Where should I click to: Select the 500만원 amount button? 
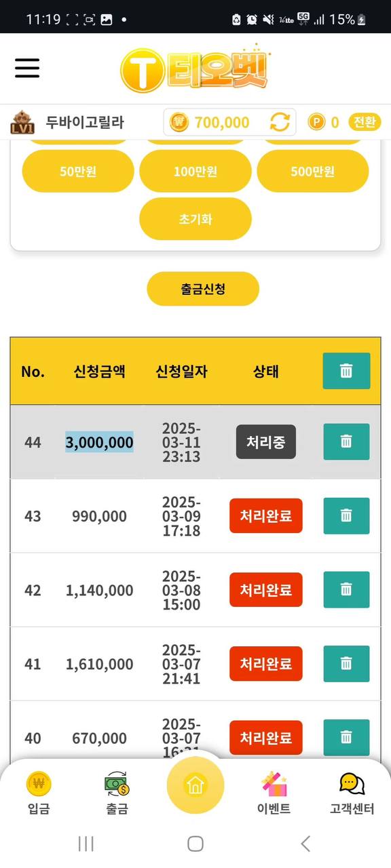313,172
